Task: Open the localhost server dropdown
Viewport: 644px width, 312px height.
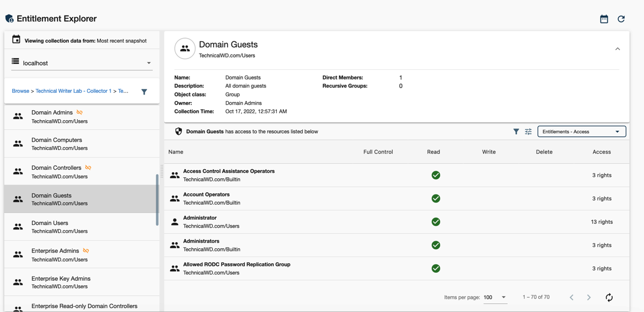Action: click(x=82, y=63)
